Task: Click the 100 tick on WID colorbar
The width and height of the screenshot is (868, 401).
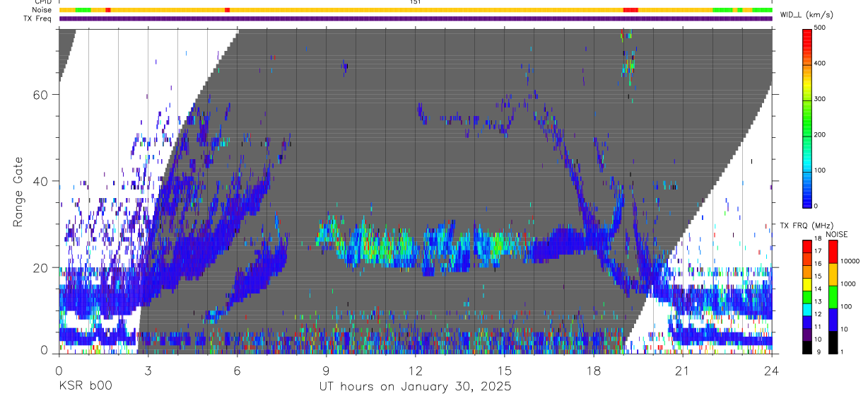Action: tap(821, 170)
